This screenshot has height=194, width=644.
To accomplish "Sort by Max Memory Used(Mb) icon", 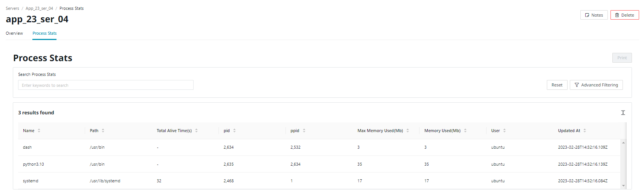I will coord(407,131).
